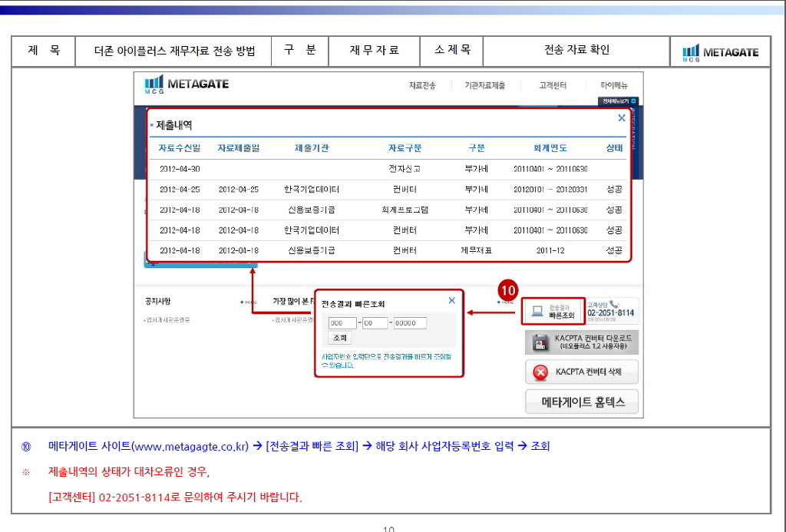Image resolution: width=786 pixels, height=532 pixels.
Task: Click the 자료제출일 column header
Action: tap(239, 148)
